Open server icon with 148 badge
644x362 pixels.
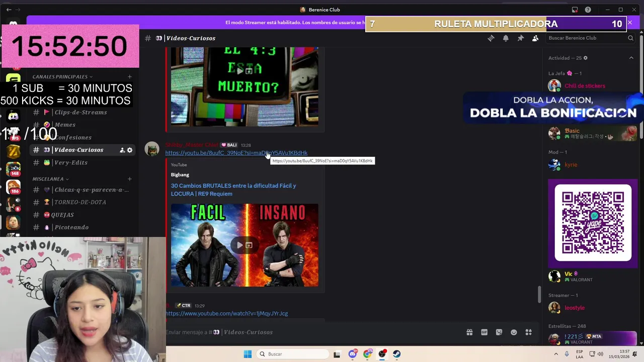click(13, 169)
